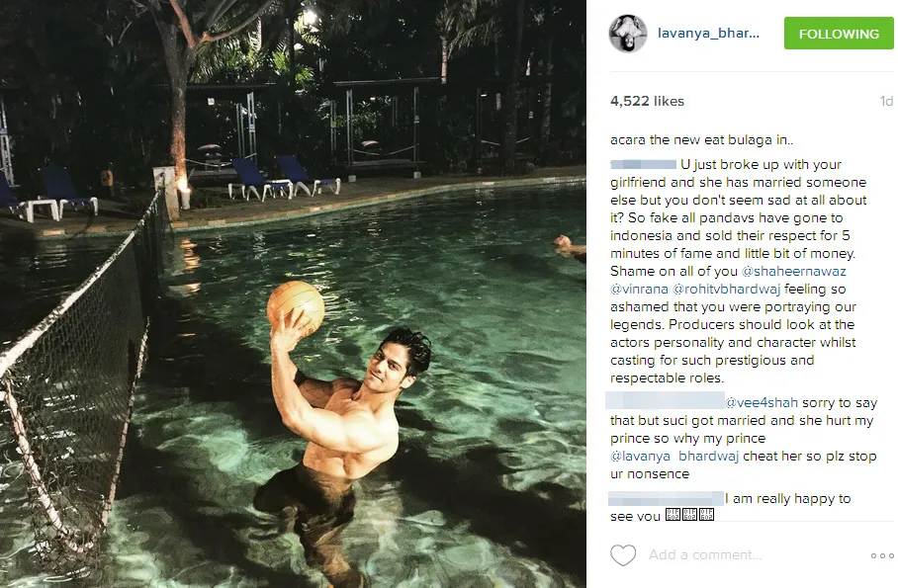This screenshot has width=898, height=588.
Task: Toggle the green FOLLOWING button
Action: pos(839,34)
